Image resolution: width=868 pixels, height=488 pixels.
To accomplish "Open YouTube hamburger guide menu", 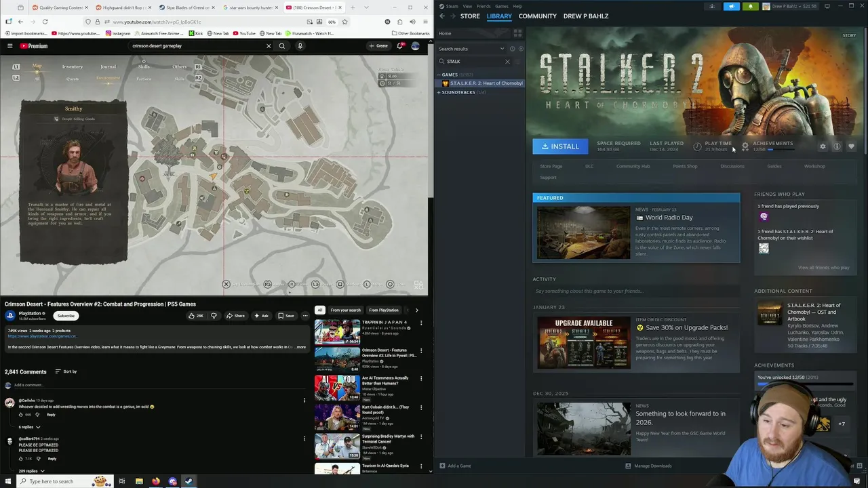I will pyautogui.click(x=9, y=46).
